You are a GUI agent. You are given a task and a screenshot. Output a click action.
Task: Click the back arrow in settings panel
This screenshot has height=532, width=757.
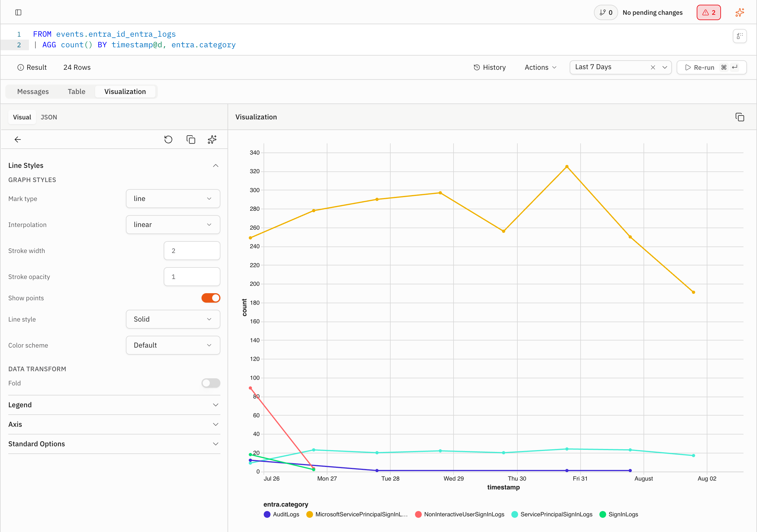click(x=18, y=140)
